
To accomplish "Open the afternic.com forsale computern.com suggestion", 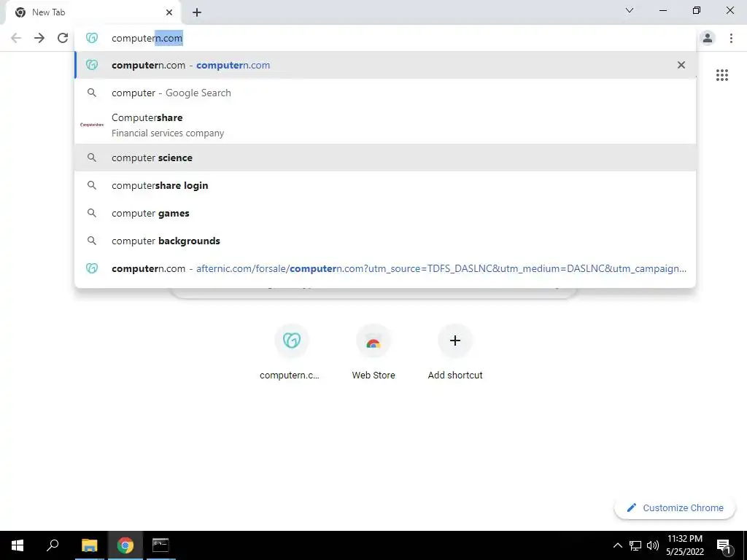I will (x=385, y=268).
